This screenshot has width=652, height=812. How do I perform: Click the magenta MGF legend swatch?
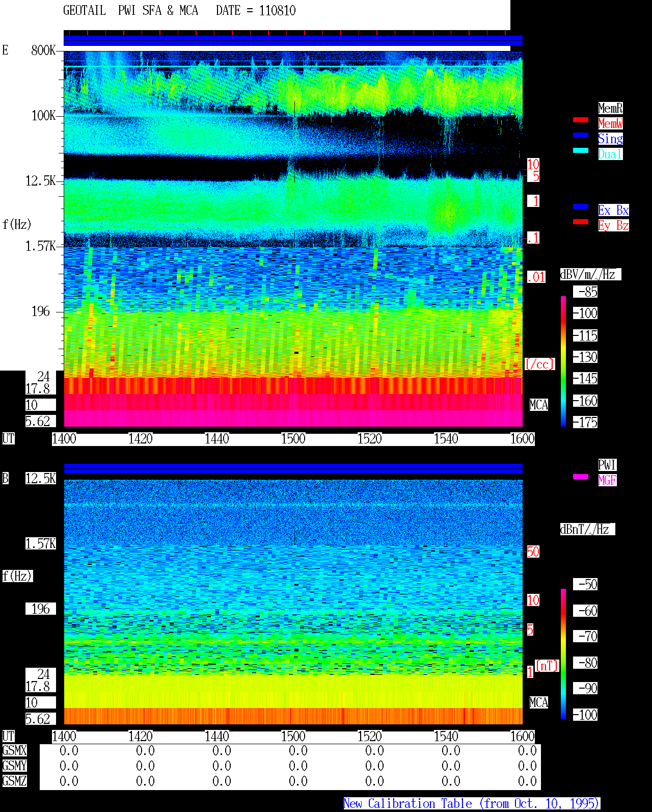581,477
